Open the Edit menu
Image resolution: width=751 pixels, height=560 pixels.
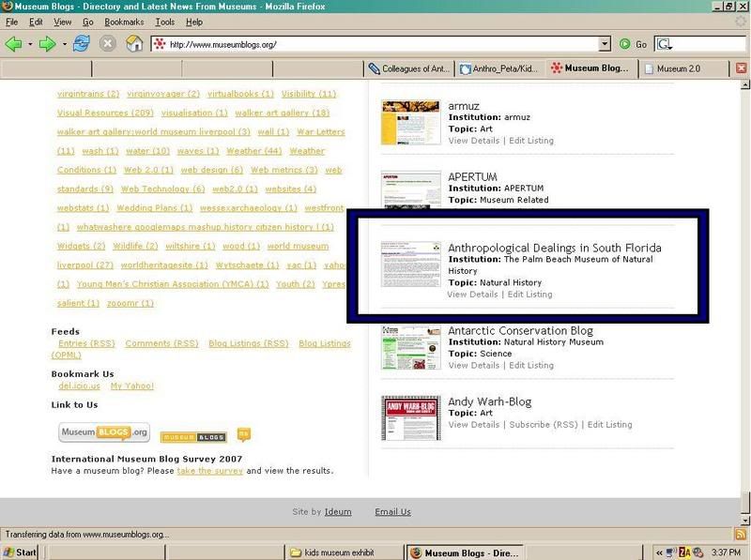36,22
